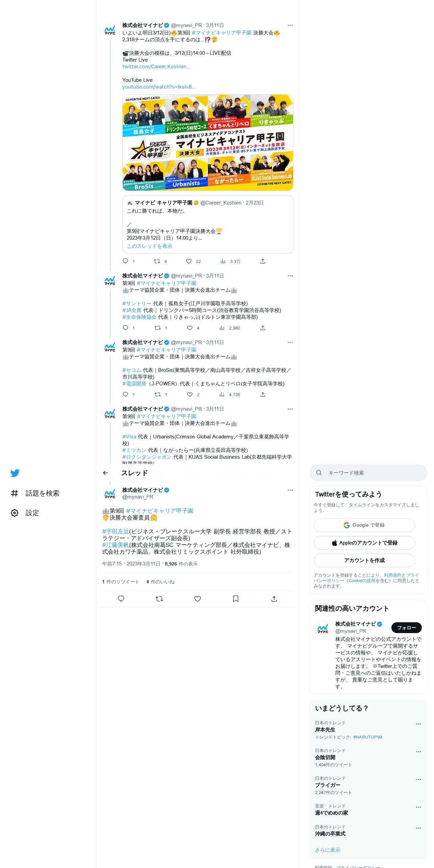Share the main tweet via share icon
Image resolution: width=434 pixels, height=868 pixels.
click(274, 599)
